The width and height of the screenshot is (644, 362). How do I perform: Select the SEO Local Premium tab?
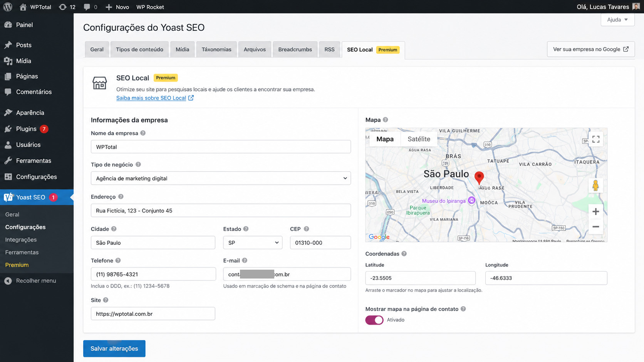click(x=373, y=50)
